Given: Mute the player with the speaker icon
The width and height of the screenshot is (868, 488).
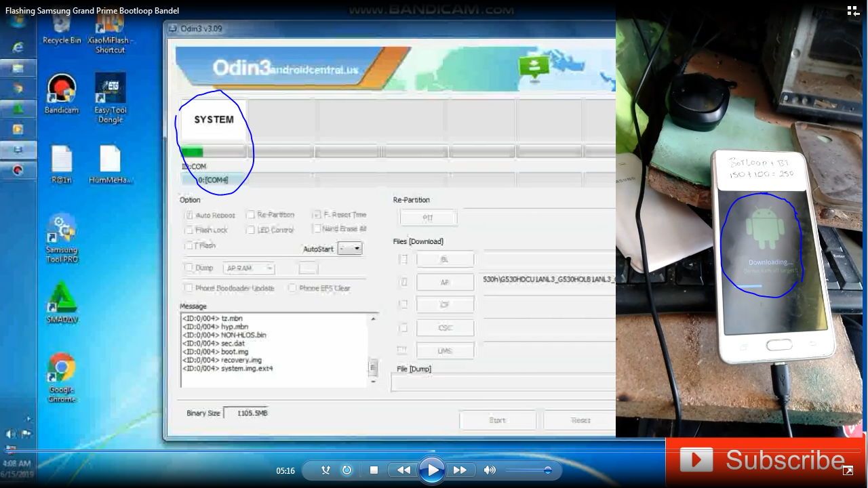Looking at the screenshot, I should [490, 470].
